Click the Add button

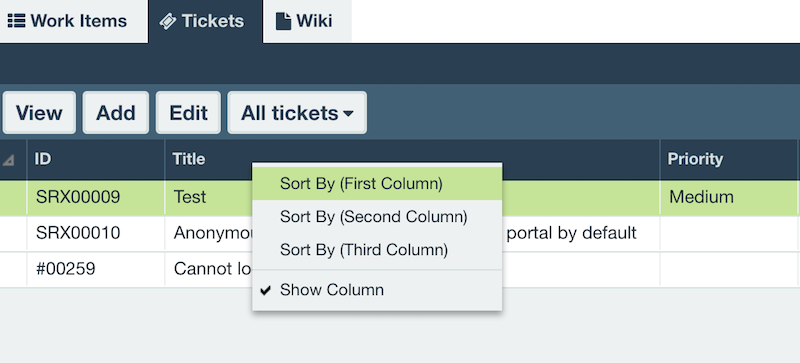[116, 113]
